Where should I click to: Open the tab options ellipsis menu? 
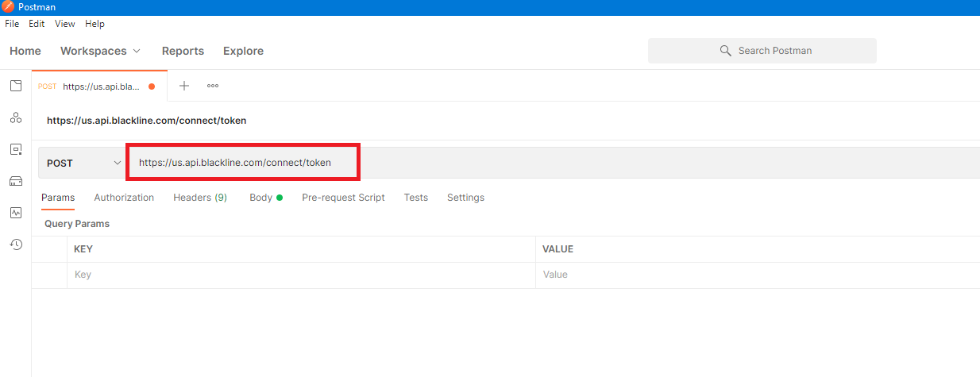click(213, 86)
